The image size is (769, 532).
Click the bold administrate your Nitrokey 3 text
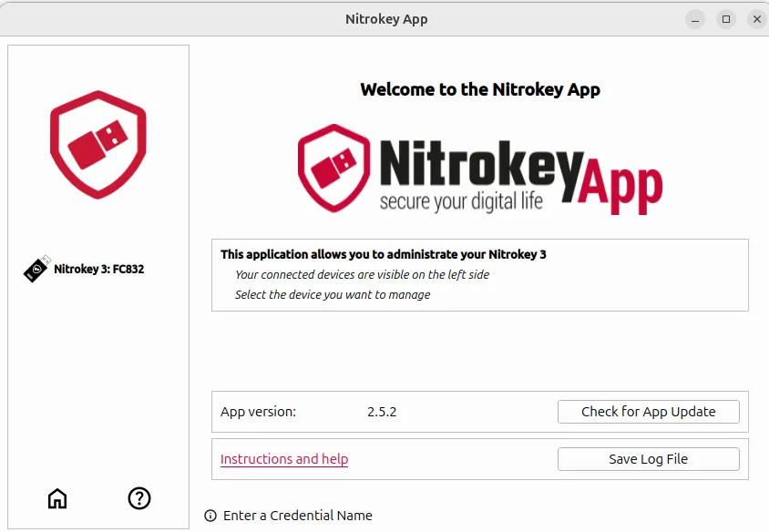[x=383, y=255]
